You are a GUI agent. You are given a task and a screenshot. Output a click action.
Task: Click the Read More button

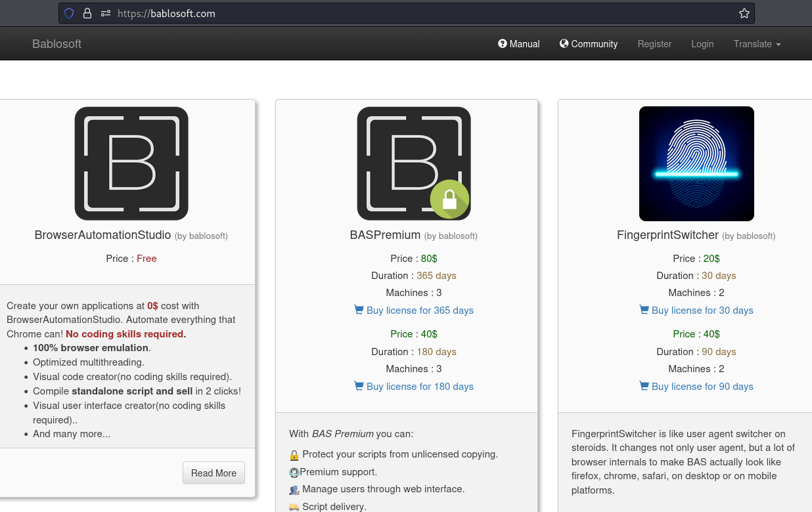click(214, 473)
